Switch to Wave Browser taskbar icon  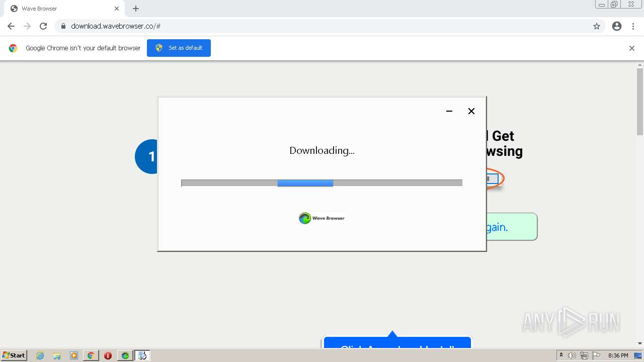pyautogui.click(x=125, y=355)
